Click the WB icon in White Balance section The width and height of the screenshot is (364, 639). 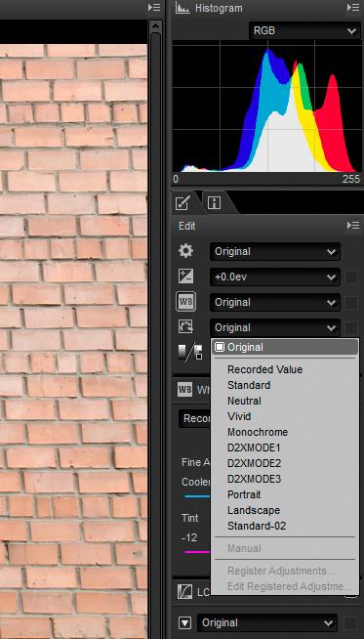184,390
